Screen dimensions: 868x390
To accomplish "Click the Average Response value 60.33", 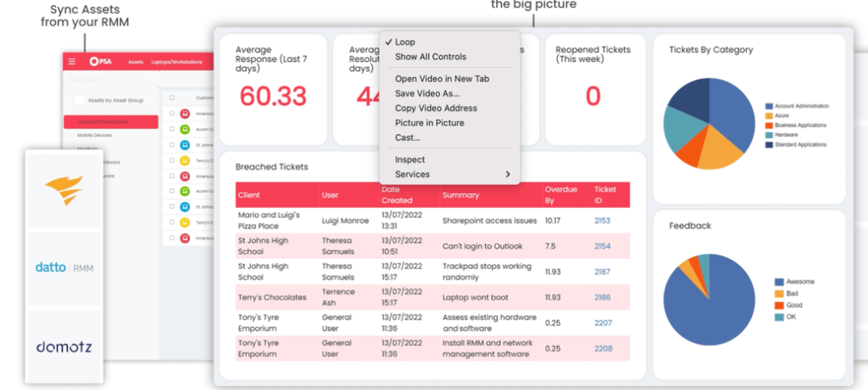I will point(273,96).
